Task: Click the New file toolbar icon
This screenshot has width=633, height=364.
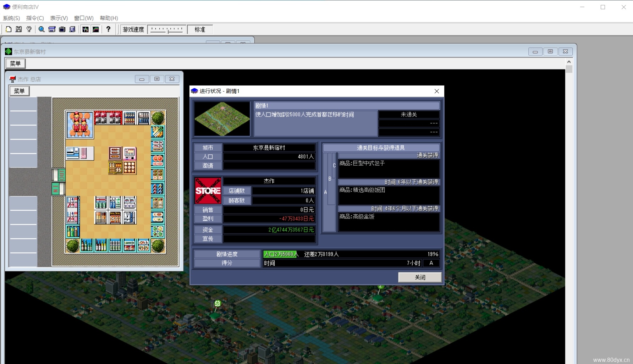Action: [9, 29]
